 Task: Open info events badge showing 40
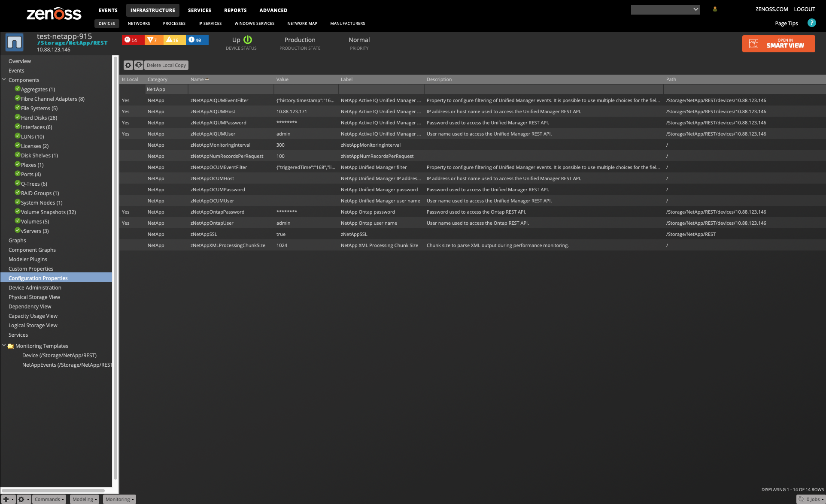click(x=197, y=40)
